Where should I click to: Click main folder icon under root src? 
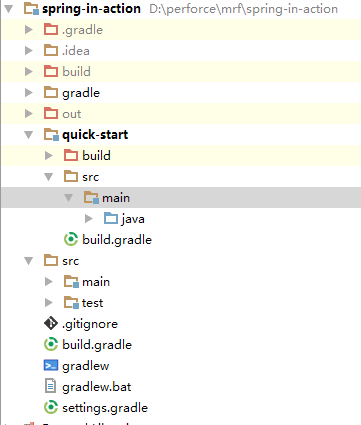click(x=71, y=282)
